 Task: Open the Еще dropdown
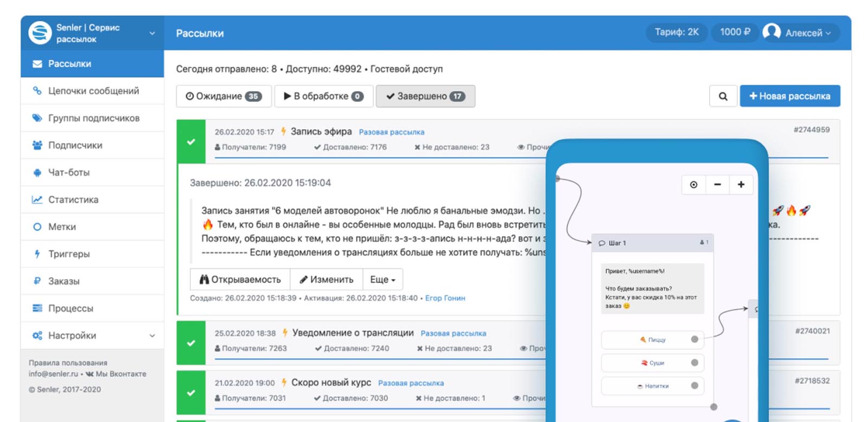coord(383,280)
